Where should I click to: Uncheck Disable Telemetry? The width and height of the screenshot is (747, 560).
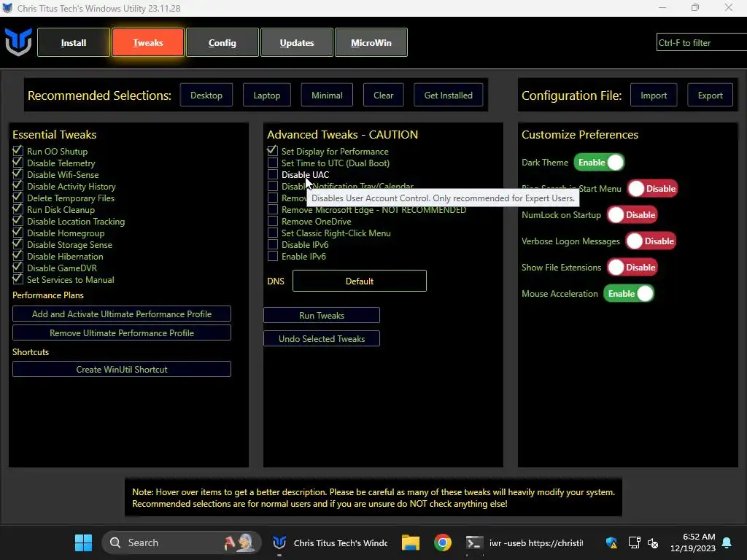point(18,163)
